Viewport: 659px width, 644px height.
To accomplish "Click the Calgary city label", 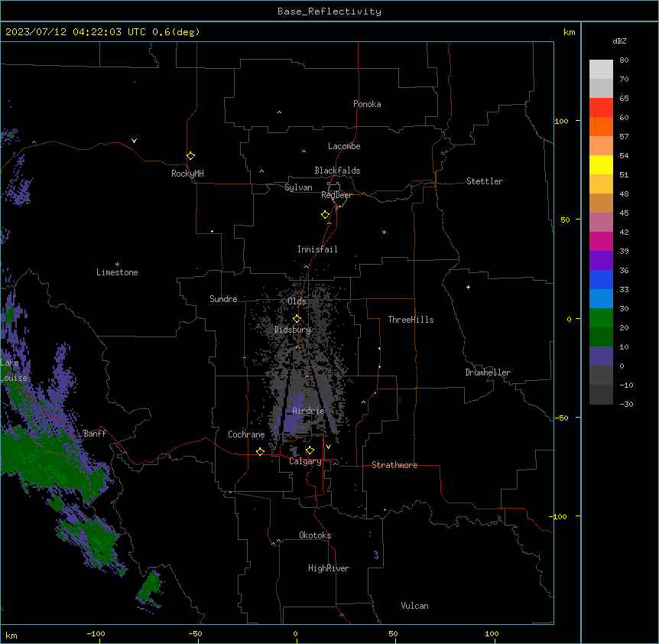I will click(x=305, y=461).
